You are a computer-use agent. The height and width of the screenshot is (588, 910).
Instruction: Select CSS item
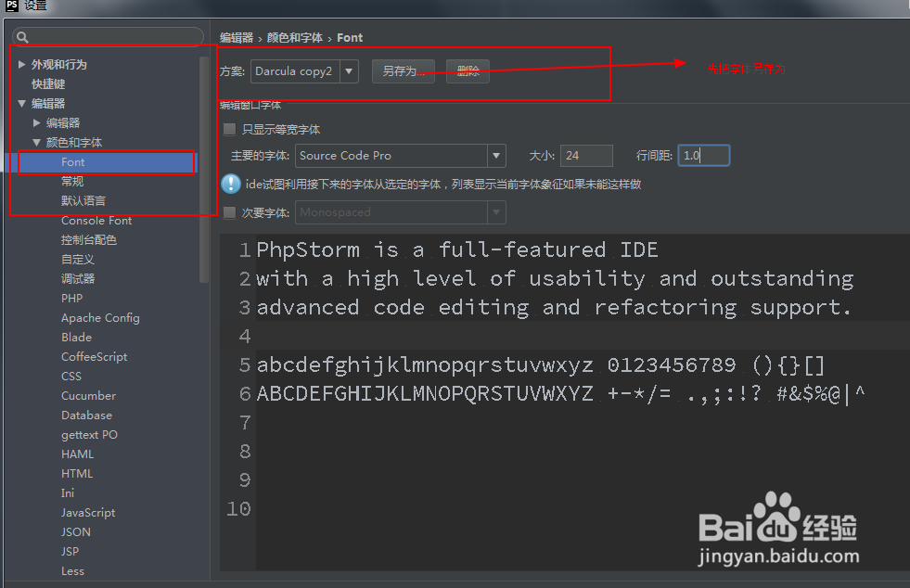pyautogui.click(x=71, y=377)
